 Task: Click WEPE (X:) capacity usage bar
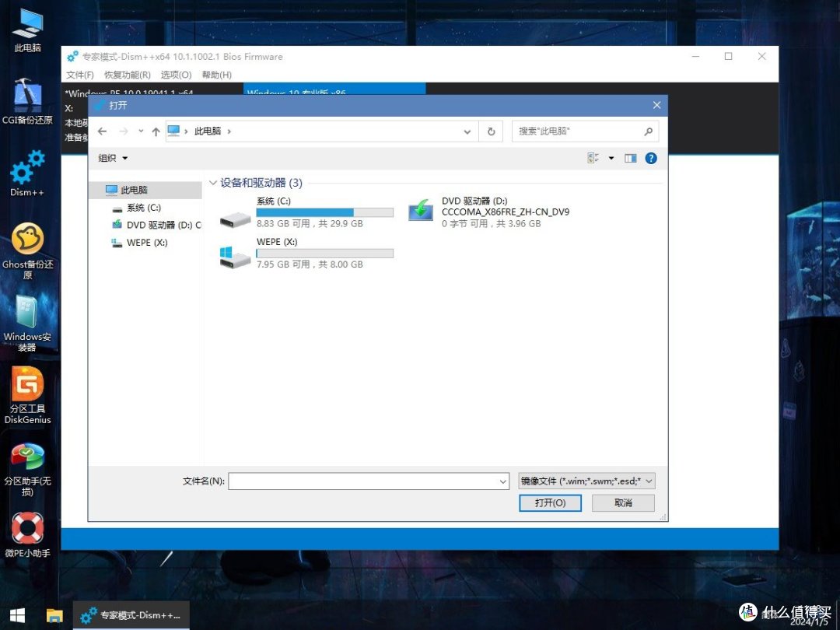pyautogui.click(x=324, y=254)
